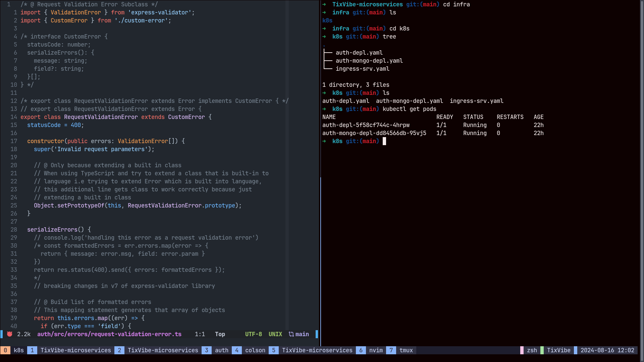
Task: Click the return this.errors.map line
Action: pos(89,318)
